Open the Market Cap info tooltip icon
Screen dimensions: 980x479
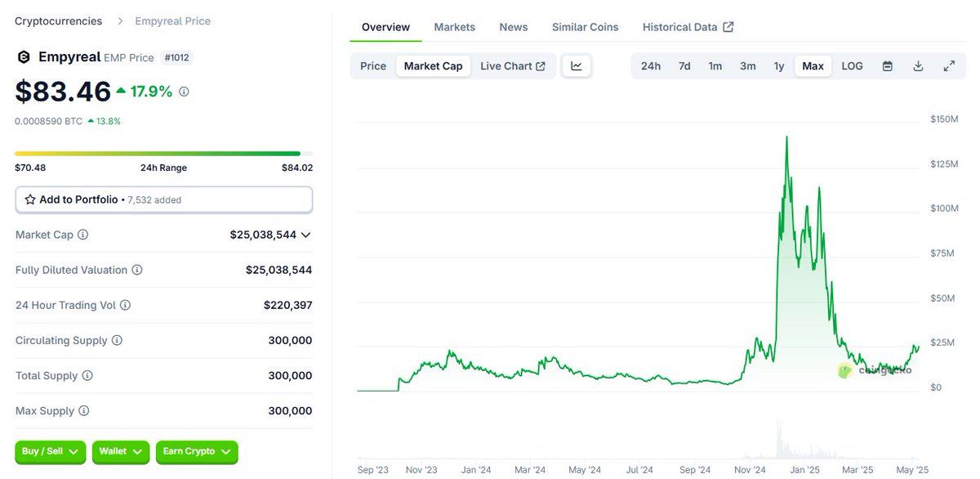click(x=82, y=235)
